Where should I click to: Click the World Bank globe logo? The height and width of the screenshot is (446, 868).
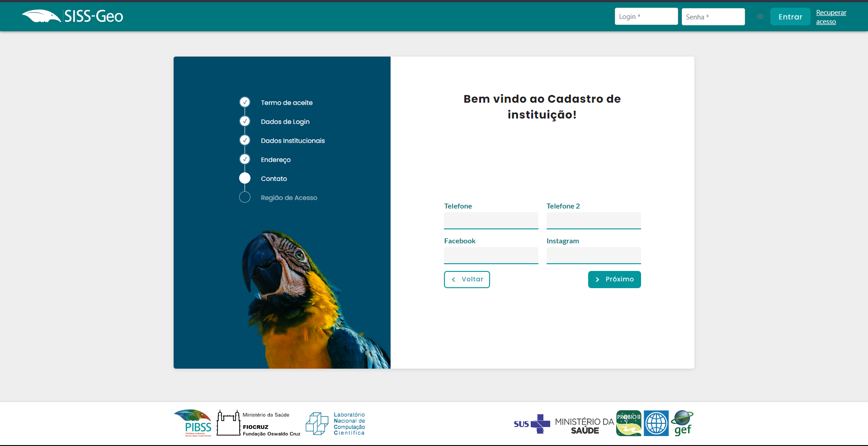656,423
